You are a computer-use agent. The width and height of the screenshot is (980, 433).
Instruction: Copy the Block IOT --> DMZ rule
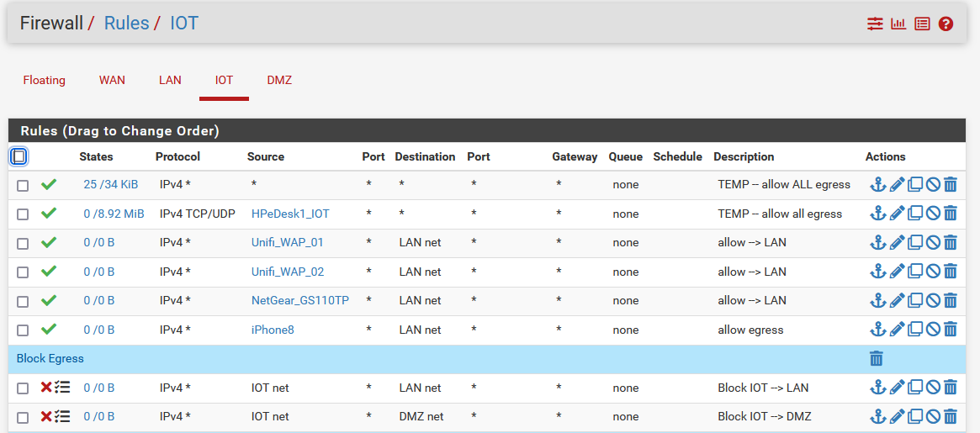click(915, 416)
